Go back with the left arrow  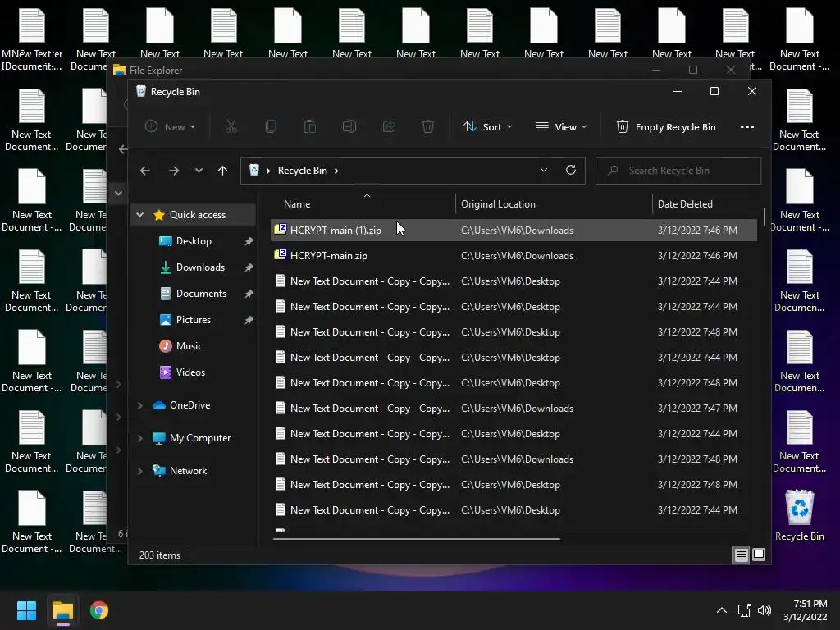click(145, 171)
